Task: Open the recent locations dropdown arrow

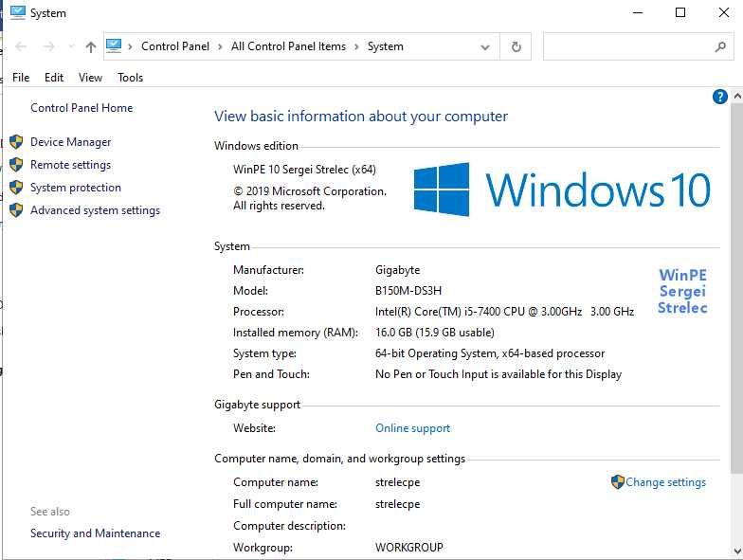Action: click(x=72, y=46)
